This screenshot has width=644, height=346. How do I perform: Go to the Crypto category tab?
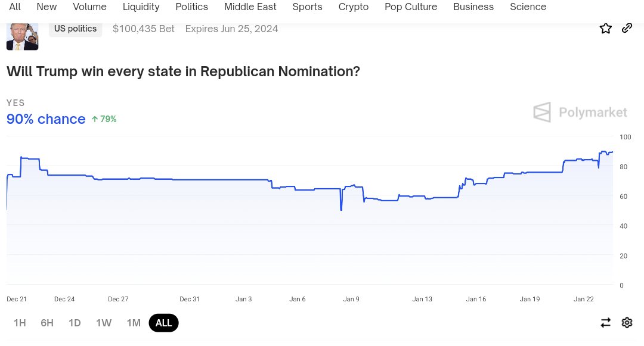[354, 7]
